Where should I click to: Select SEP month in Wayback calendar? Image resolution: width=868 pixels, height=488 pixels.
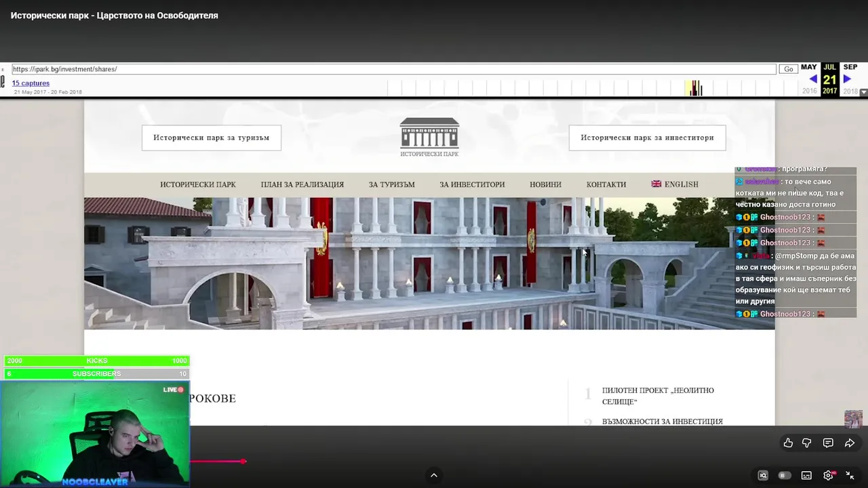coord(850,67)
